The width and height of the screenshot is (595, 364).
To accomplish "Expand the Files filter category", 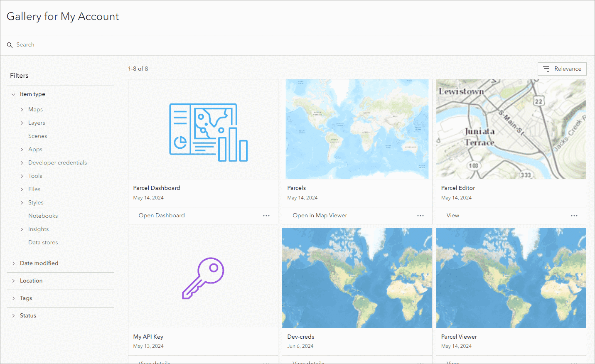I will (x=22, y=189).
